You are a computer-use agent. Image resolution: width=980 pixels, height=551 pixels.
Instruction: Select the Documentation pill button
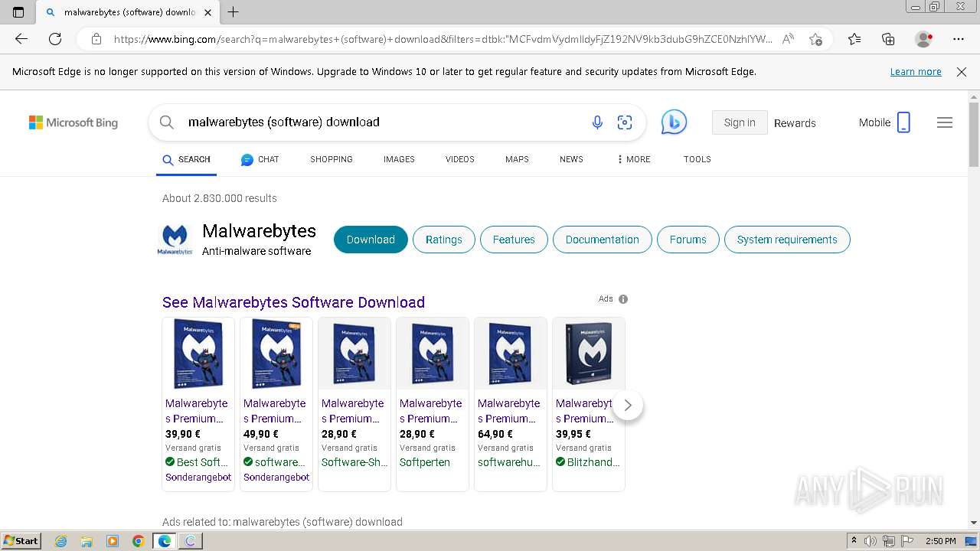tap(603, 240)
